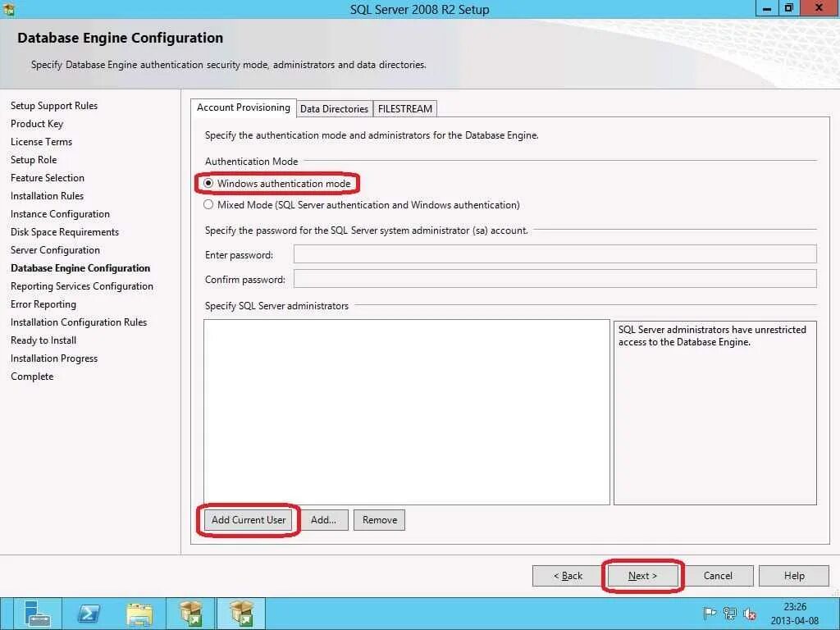Image resolution: width=840 pixels, height=630 pixels.
Task: Click Ready to Install step
Action: [x=43, y=340]
